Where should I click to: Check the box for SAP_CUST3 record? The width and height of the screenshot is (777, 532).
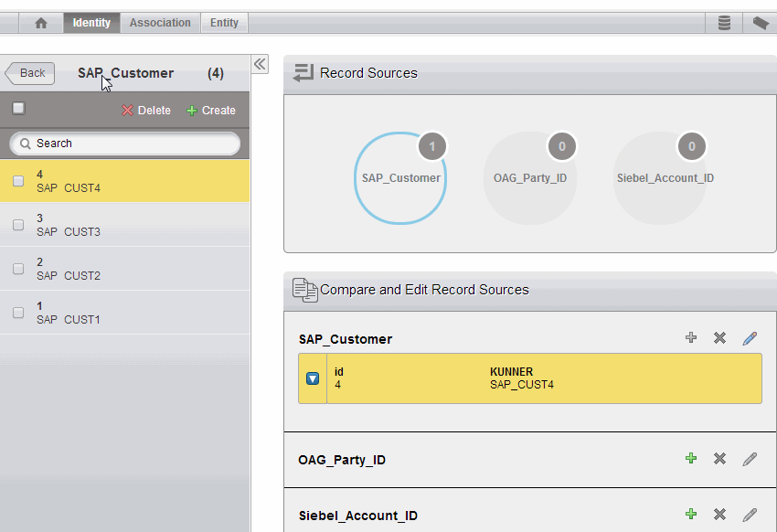tap(18, 225)
